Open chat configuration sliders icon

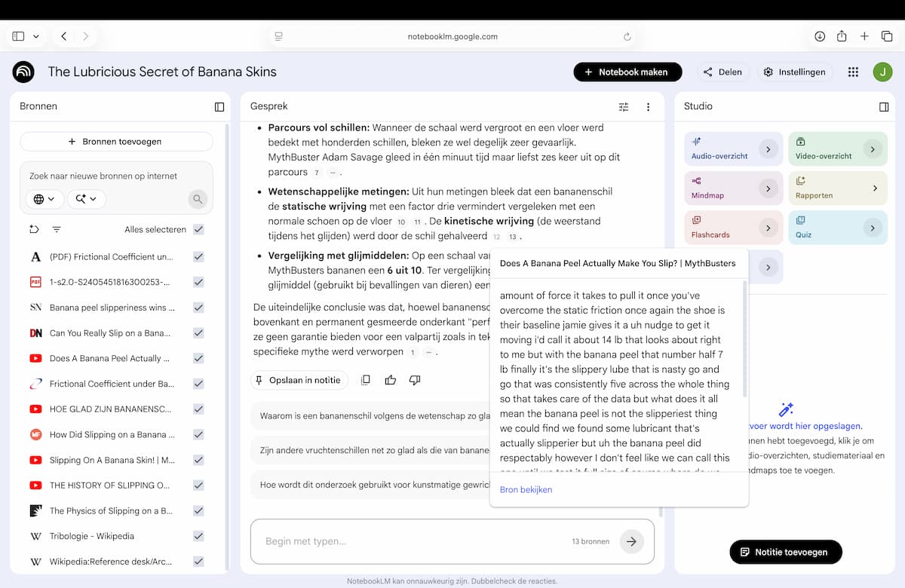click(624, 107)
